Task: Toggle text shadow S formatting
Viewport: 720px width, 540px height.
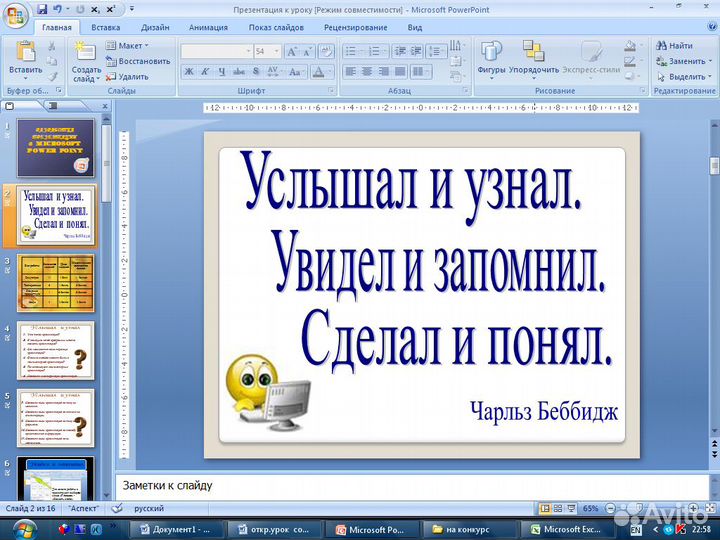Action: pyautogui.click(x=256, y=72)
